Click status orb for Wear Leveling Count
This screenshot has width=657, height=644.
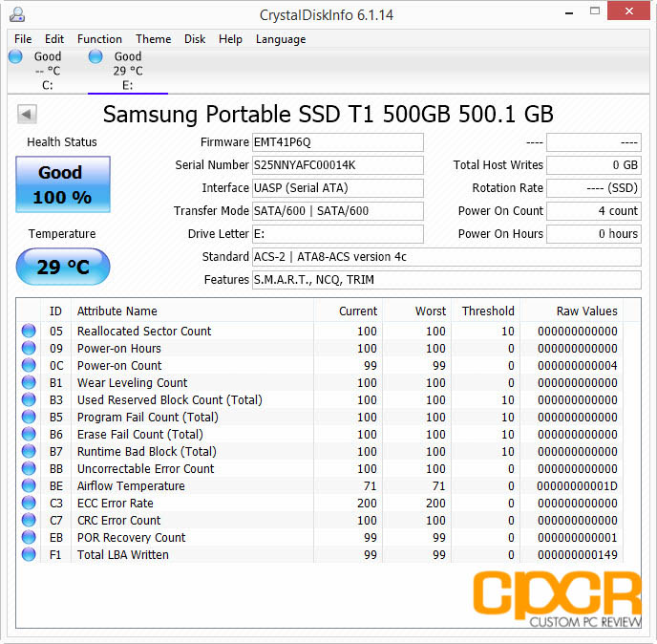[x=29, y=382]
